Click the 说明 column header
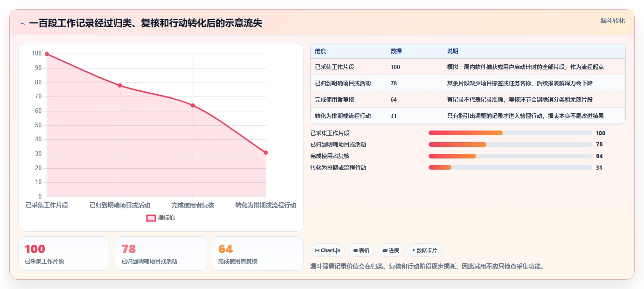The image size is (644, 289). [452, 51]
